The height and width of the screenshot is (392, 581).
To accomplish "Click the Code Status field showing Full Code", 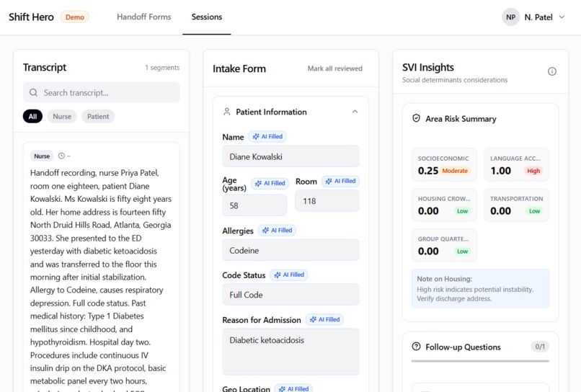I will click(x=291, y=295).
